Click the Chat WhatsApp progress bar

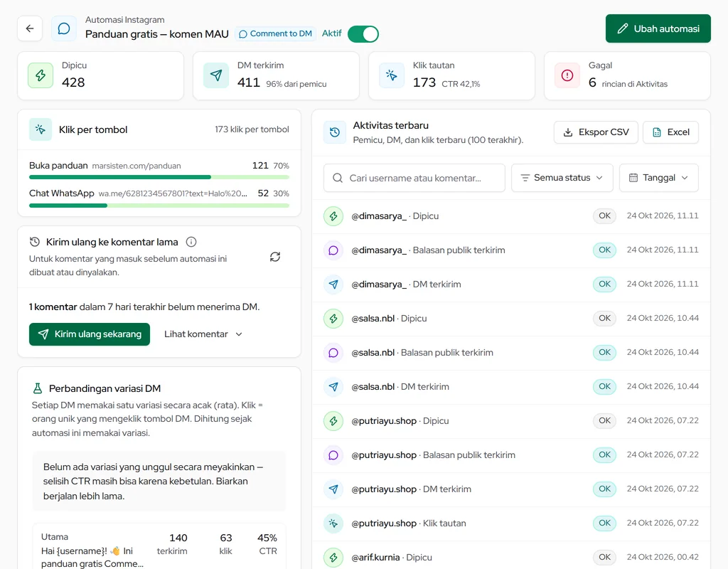[x=159, y=206]
